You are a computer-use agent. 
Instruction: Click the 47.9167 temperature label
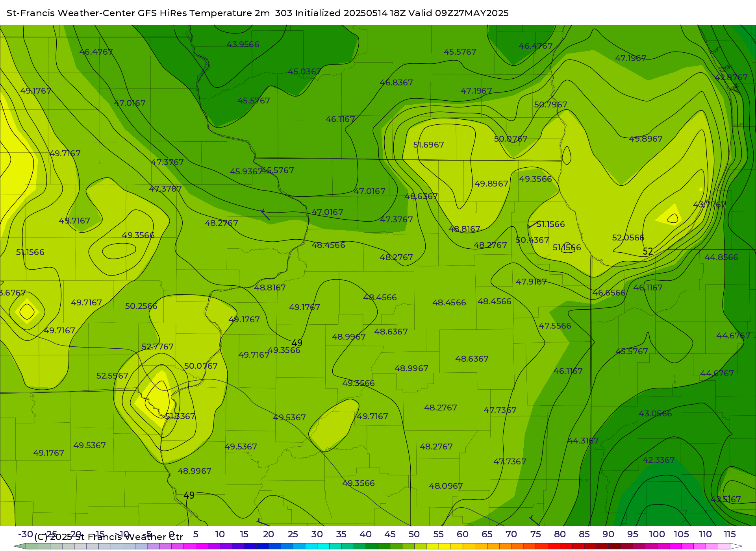pyautogui.click(x=531, y=282)
